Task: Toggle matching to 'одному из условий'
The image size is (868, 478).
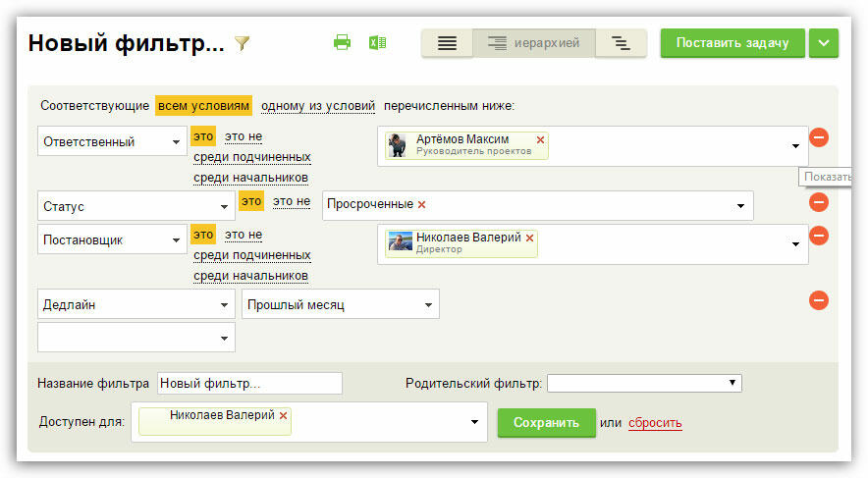Action: pyautogui.click(x=318, y=106)
